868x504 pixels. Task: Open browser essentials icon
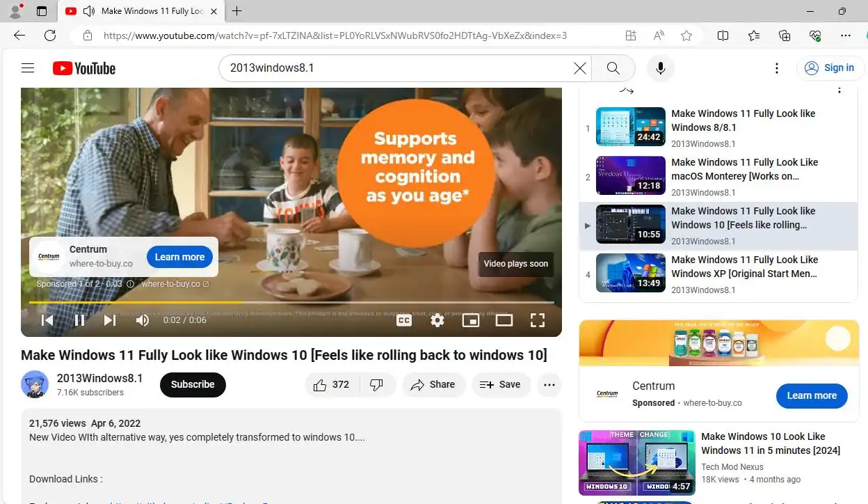[x=815, y=36]
